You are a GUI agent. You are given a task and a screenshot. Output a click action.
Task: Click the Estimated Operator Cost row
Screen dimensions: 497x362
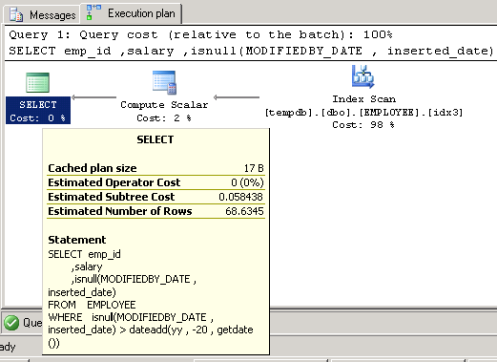point(156,182)
